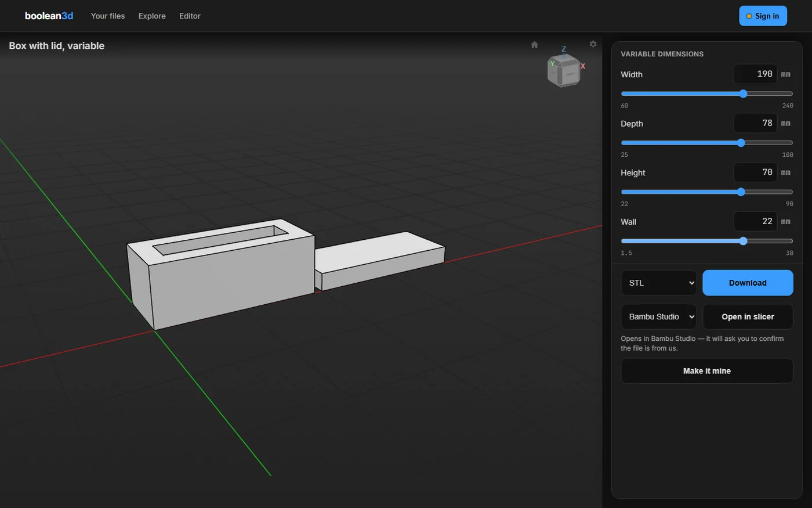
Task: Click Open in slicer button
Action: tap(748, 316)
